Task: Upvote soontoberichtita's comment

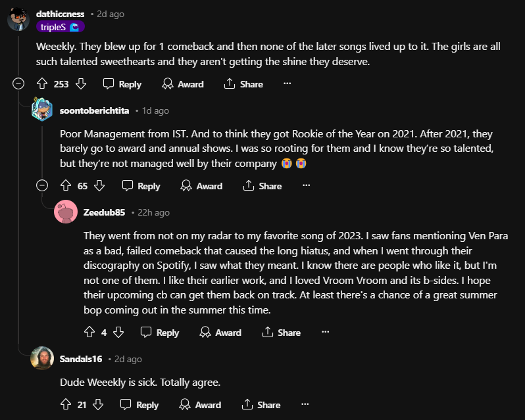Action: pos(66,186)
